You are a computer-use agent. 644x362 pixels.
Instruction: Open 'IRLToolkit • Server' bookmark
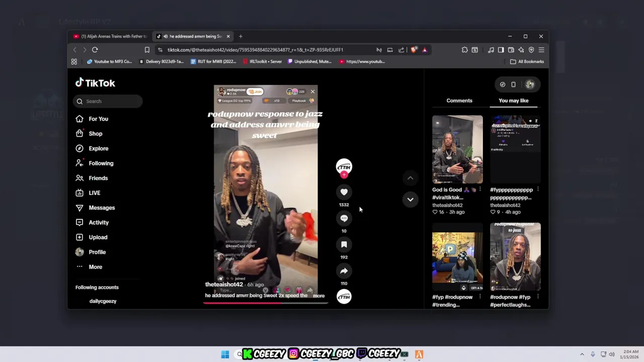coord(262,61)
